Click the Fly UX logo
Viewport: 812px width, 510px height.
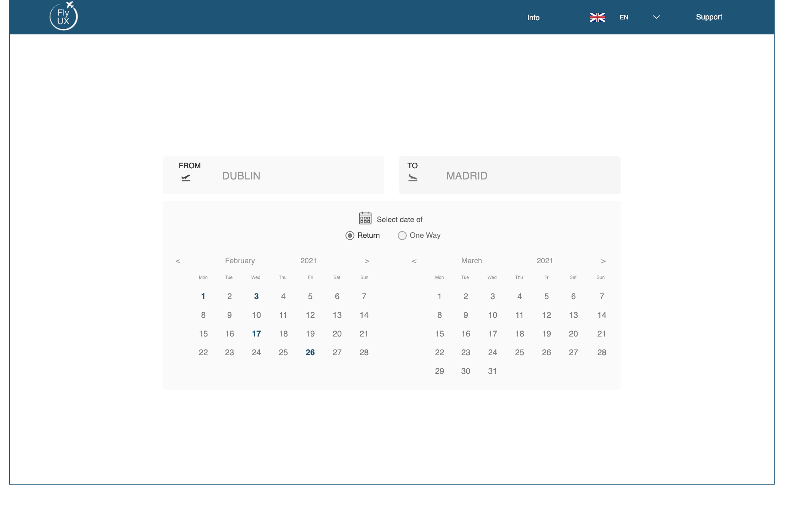[x=64, y=16]
